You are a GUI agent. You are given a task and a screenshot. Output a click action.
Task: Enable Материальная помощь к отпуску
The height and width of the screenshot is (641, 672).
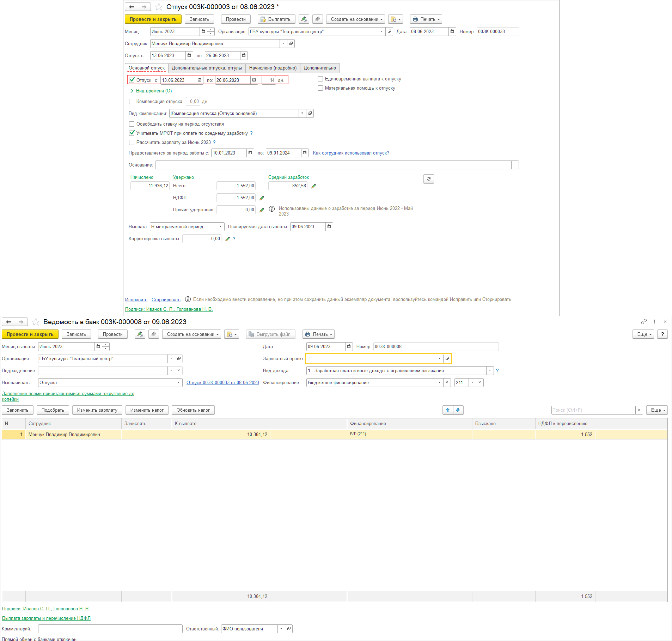click(x=320, y=88)
